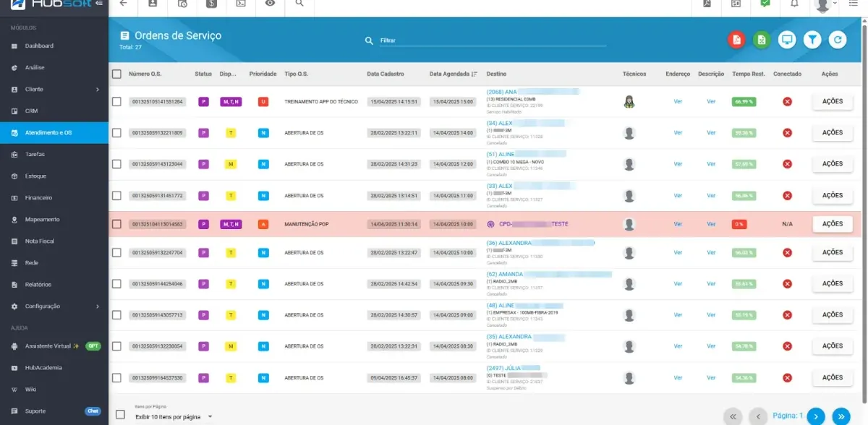Refresh the service orders list

click(838, 40)
